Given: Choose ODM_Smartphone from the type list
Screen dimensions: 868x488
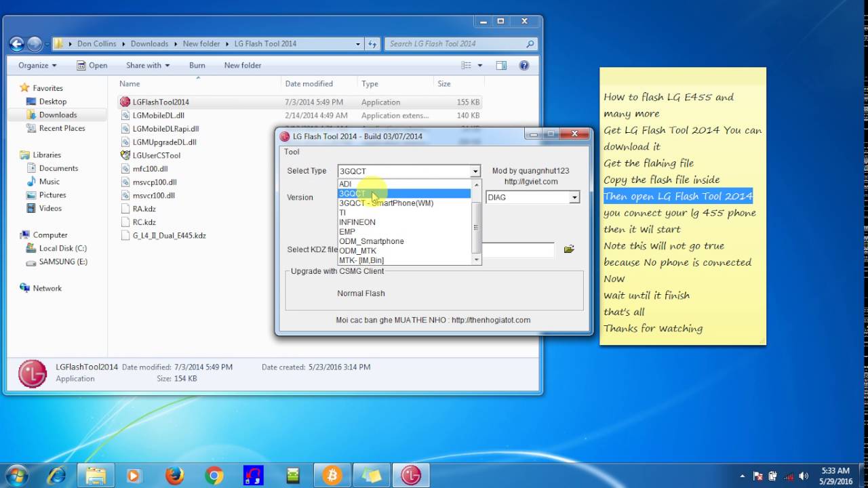Looking at the screenshot, I should coord(404,241).
